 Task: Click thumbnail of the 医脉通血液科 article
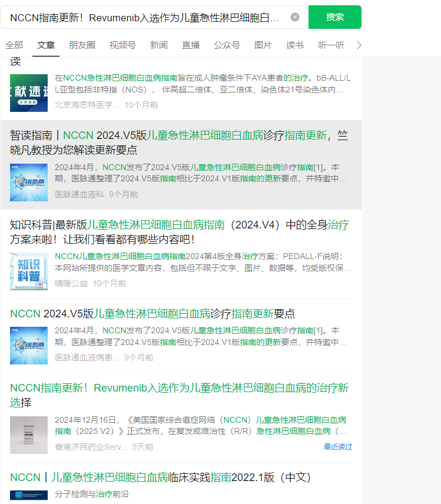[29, 183]
